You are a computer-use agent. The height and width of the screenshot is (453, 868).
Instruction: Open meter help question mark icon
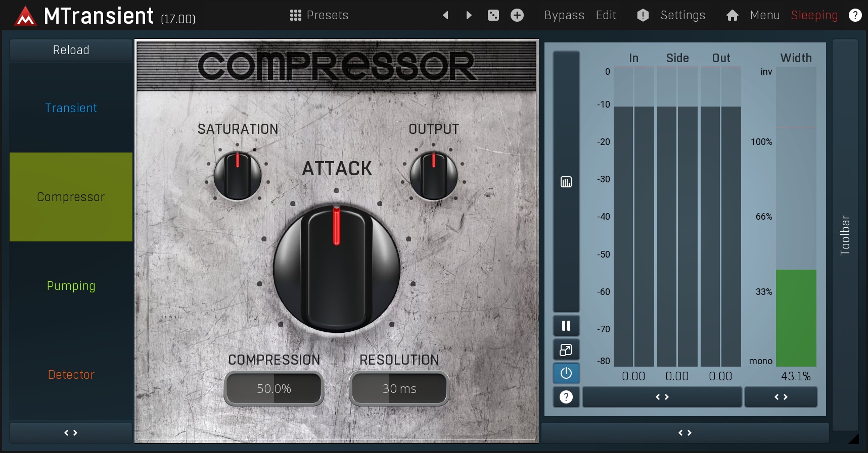click(566, 397)
